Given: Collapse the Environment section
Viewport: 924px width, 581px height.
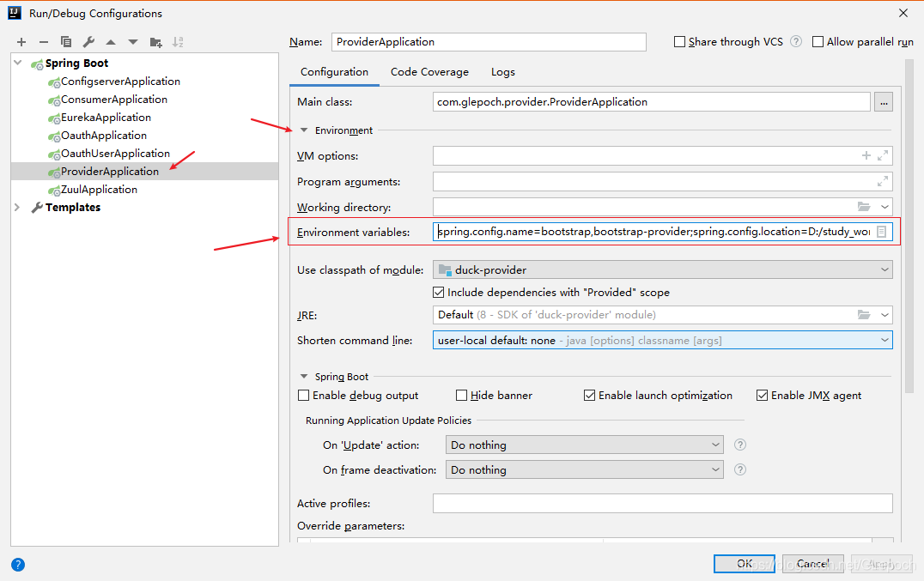Looking at the screenshot, I should click(x=304, y=130).
